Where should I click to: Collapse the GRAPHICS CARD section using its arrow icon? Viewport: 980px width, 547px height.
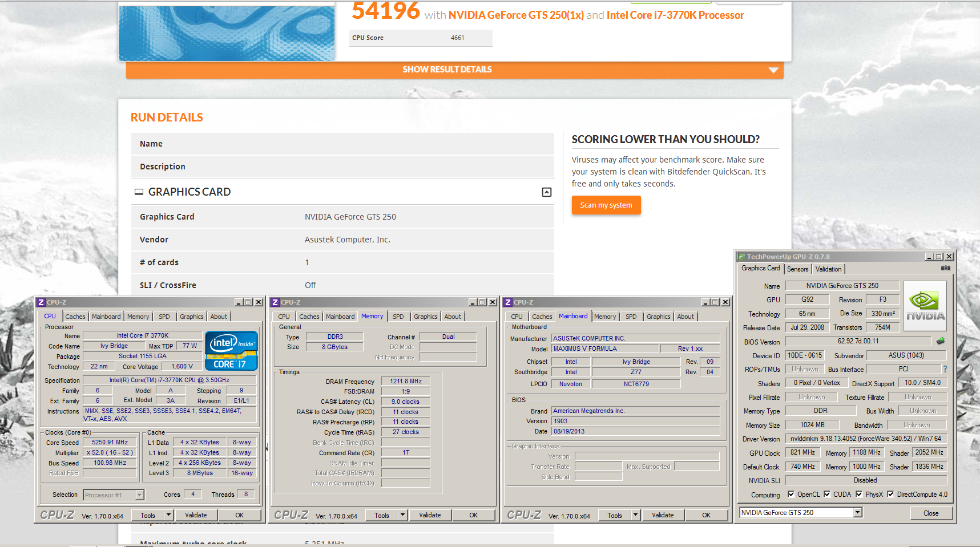pos(547,192)
